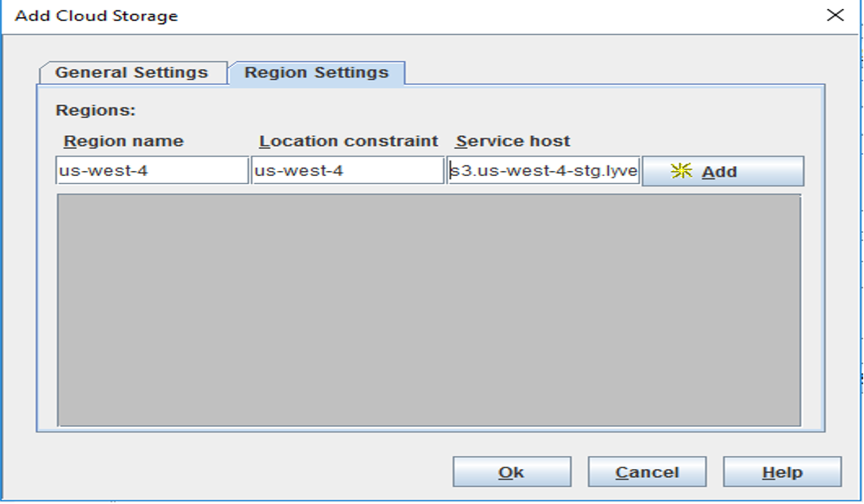Click into the Service host field
The image size is (864, 504).
[x=543, y=171]
